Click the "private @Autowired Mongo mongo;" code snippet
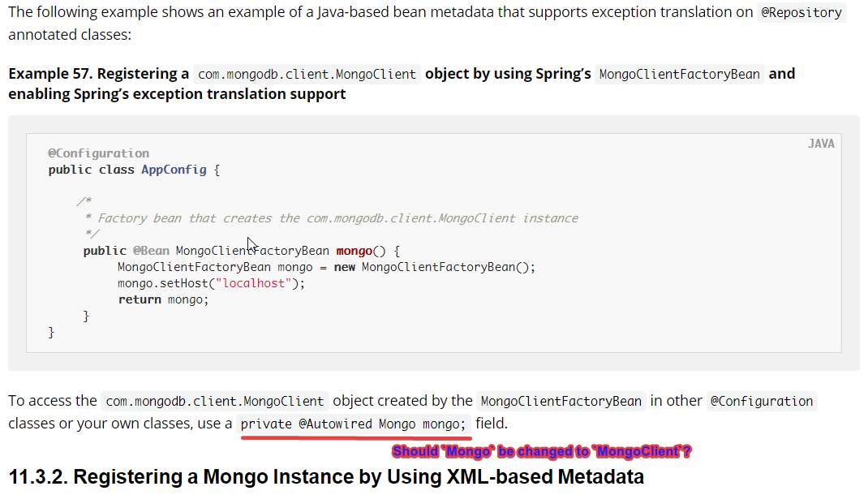868x495 pixels. 355,424
